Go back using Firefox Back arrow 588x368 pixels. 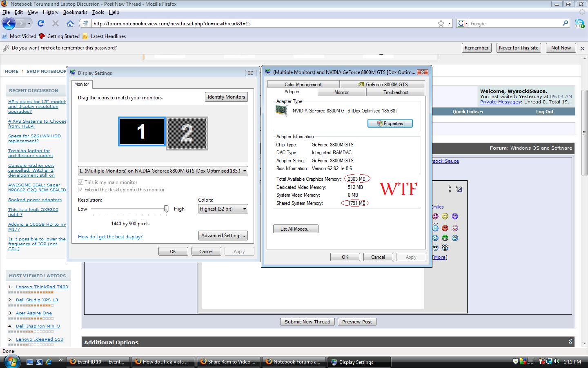pos(9,23)
